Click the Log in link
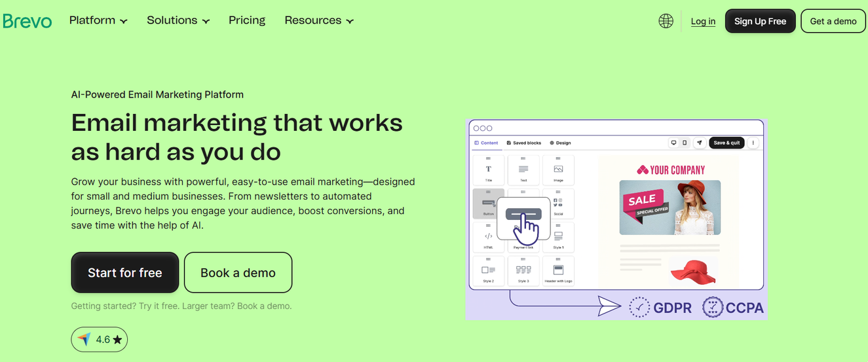 pos(703,21)
